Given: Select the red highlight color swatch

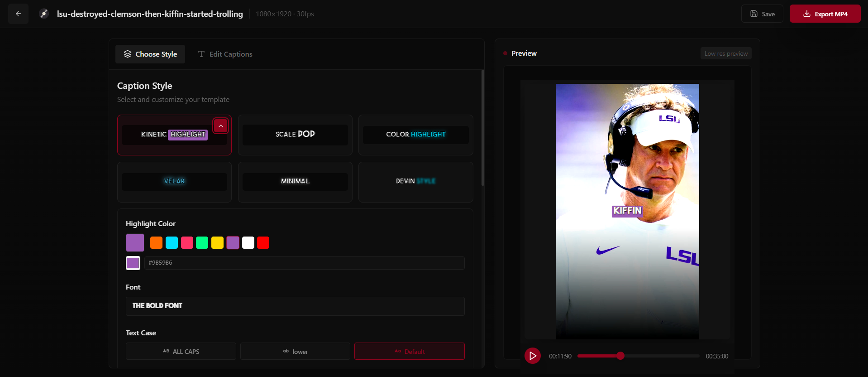Looking at the screenshot, I should tap(263, 242).
